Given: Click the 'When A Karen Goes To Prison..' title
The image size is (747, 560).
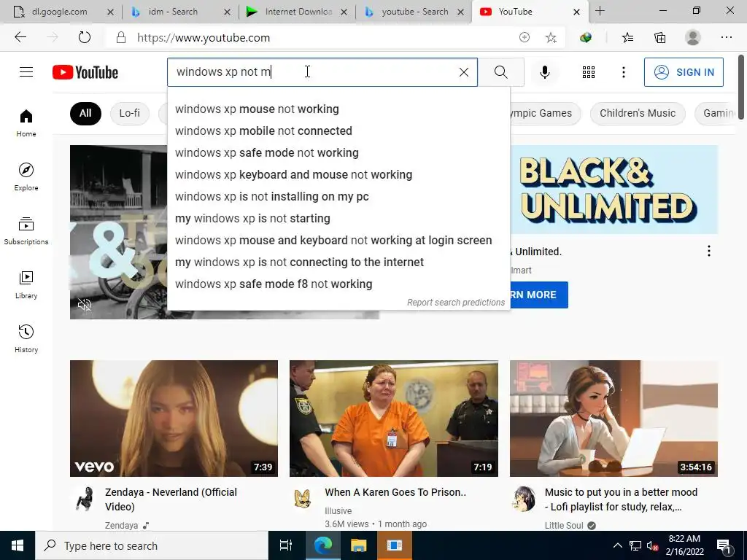Looking at the screenshot, I should click(x=395, y=492).
